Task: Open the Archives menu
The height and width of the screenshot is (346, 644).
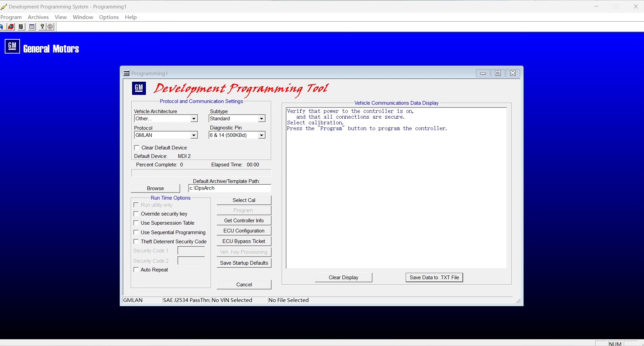Action: click(38, 17)
